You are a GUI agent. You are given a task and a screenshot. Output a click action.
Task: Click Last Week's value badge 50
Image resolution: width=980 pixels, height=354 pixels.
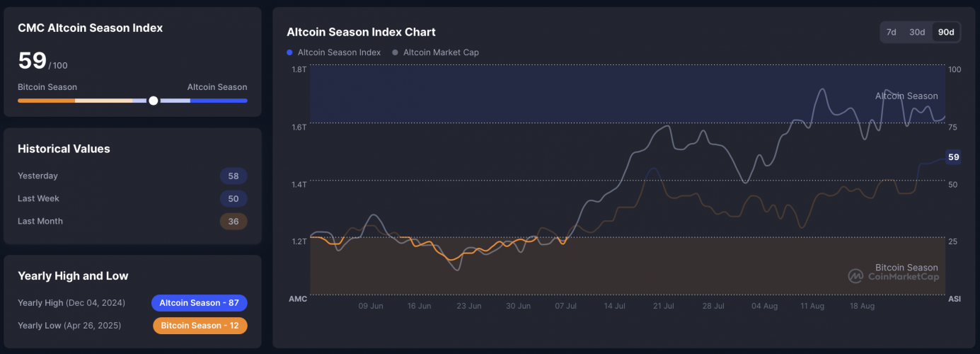click(234, 198)
